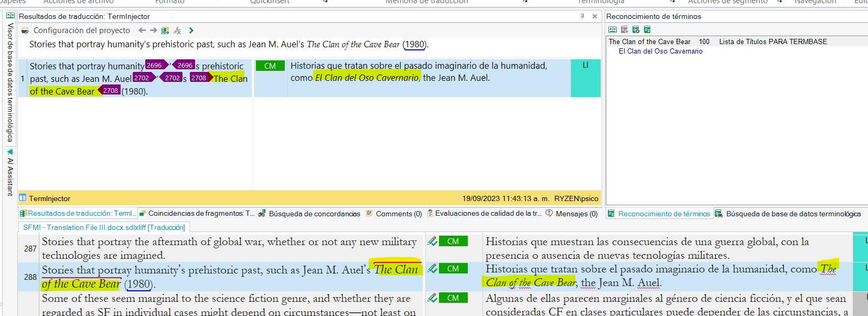Click add new term icon in term recognition toolbar
This screenshot has width=868, height=316.
[x=624, y=30]
